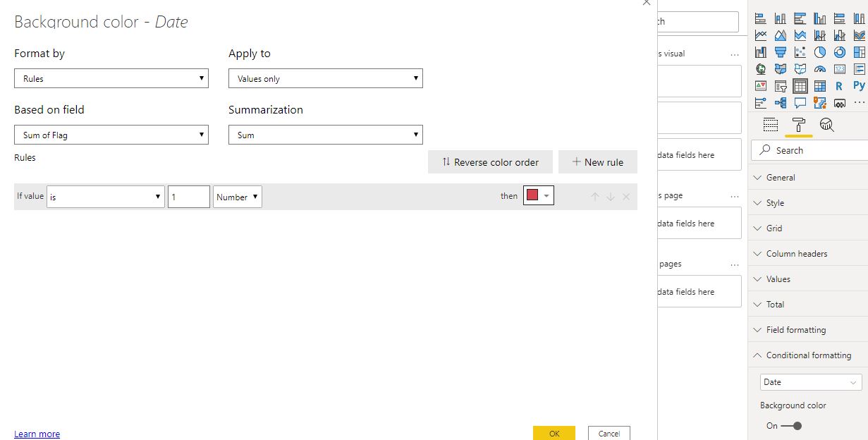This screenshot has height=440, width=868.
Task: Select the Stacked column chart visual
Action: click(781, 18)
